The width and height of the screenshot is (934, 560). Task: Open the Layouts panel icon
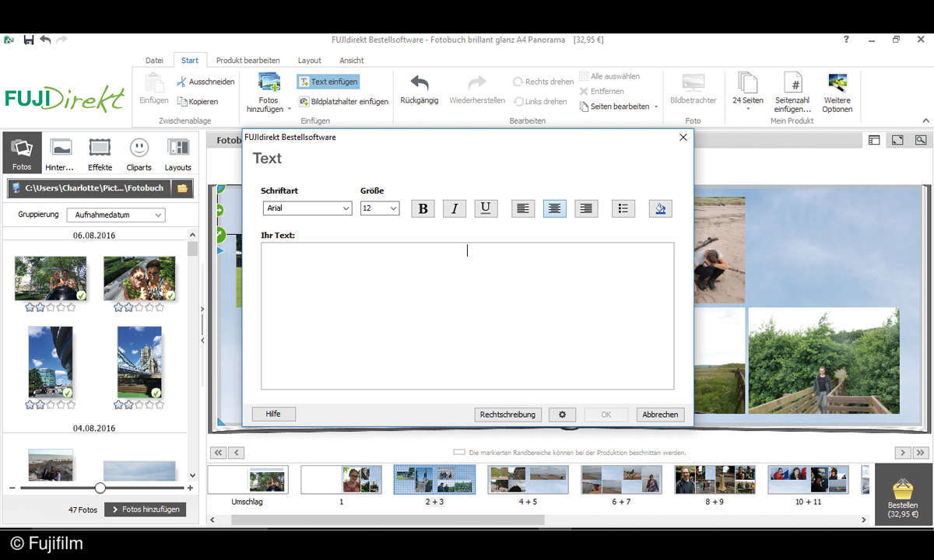[x=177, y=153]
